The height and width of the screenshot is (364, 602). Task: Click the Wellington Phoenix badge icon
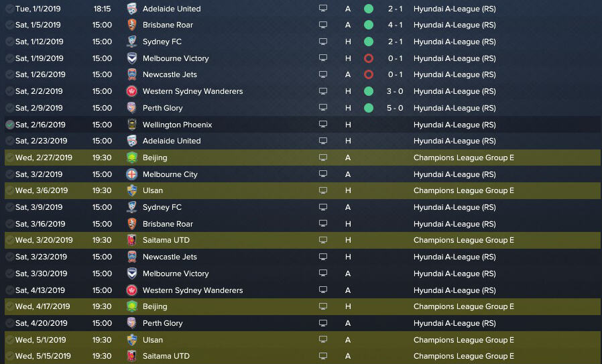coord(131,125)
